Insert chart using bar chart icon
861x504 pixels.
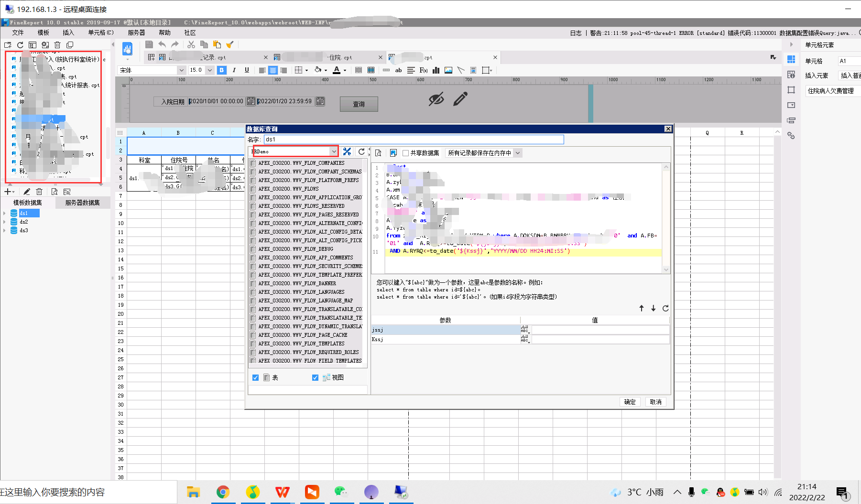[436, 70]
